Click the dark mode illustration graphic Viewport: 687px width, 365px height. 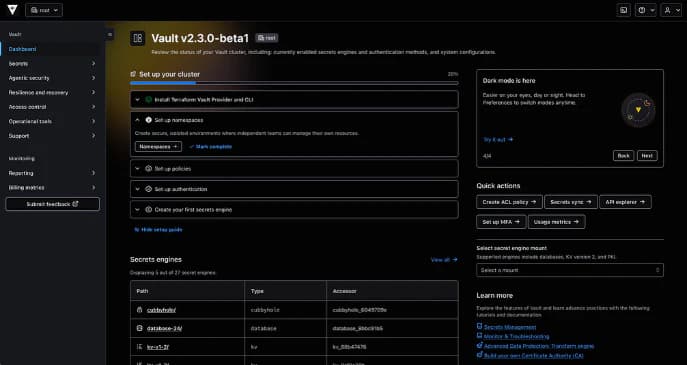pyautogui.click(x=638, y=110)
